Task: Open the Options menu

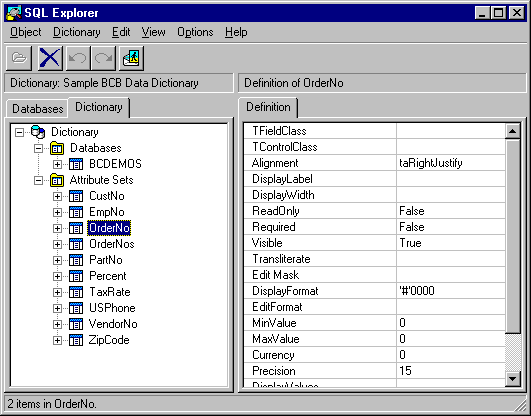Action: pos(195,32)
